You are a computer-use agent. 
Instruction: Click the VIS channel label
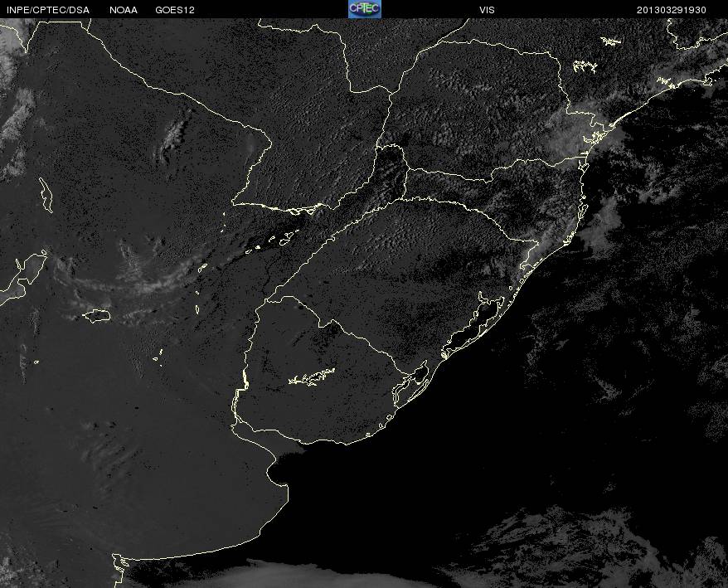click(487, 10)
